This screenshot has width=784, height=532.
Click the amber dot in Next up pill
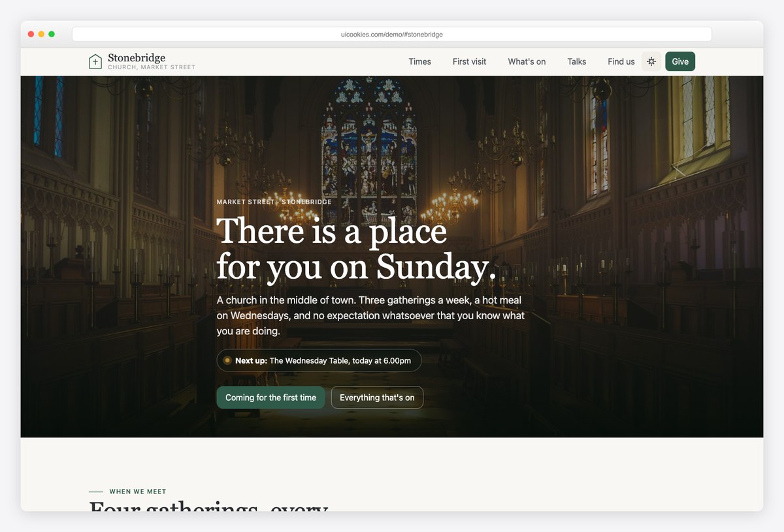click(227, 360)
